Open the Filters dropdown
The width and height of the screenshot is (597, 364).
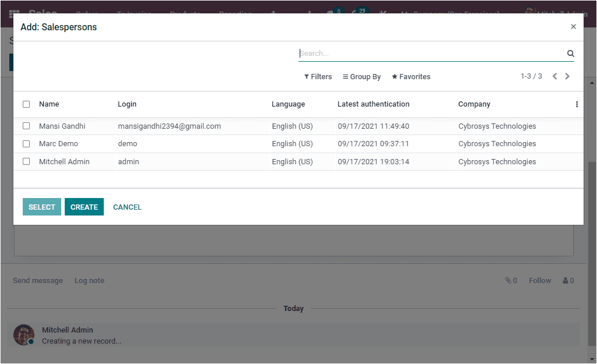click(x=318, y=76)
